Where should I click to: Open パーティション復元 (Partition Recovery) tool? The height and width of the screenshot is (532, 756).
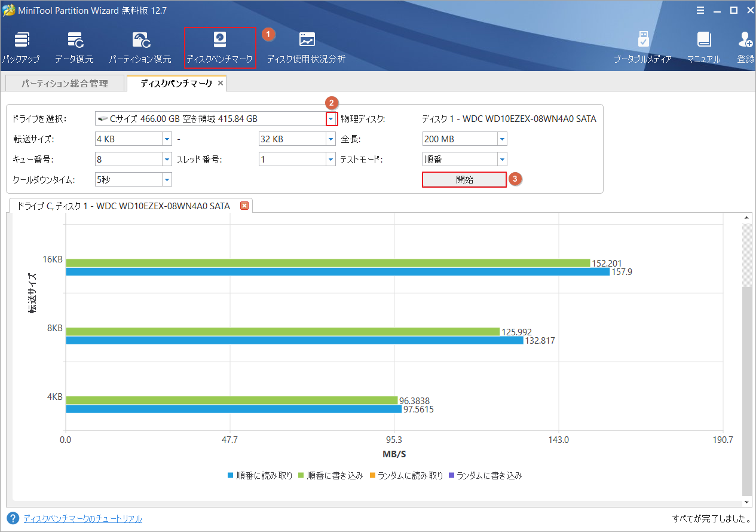(x=140, y=41)
